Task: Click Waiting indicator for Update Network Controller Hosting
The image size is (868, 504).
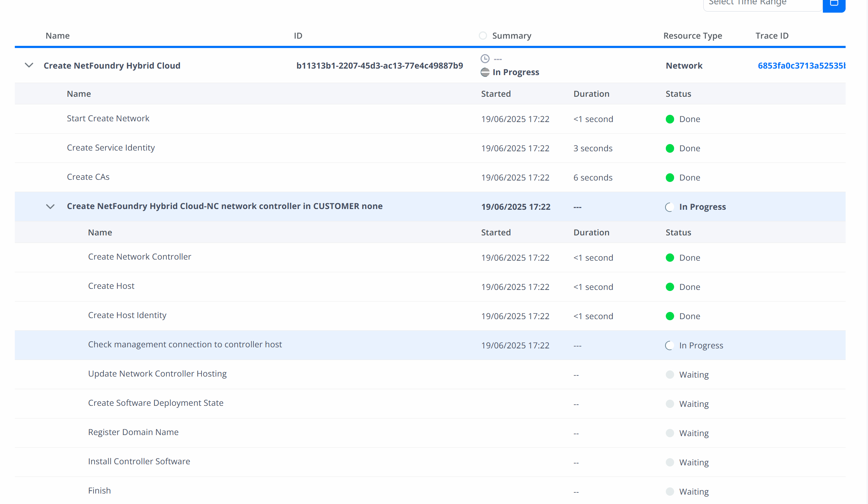Action: [670, 375]
